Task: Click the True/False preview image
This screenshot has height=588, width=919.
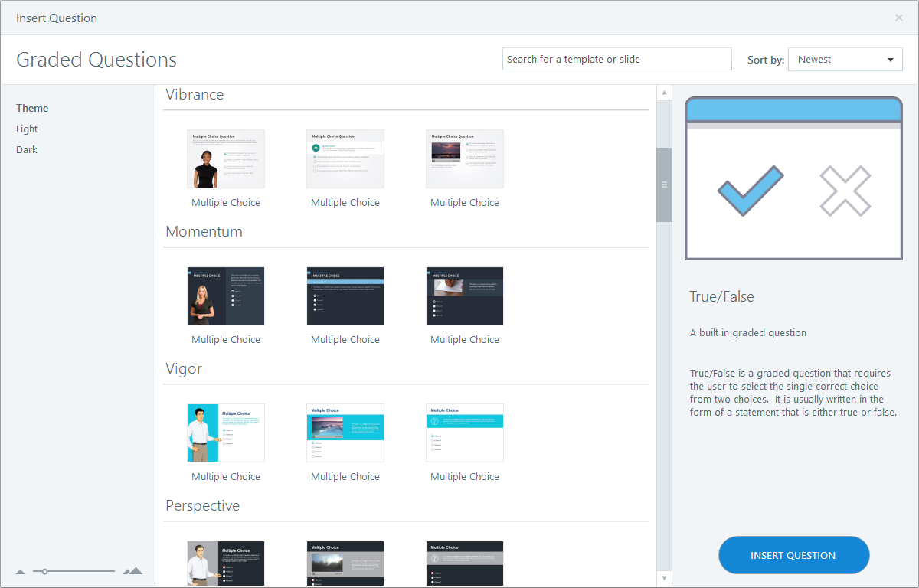Action: pos(794,178)
